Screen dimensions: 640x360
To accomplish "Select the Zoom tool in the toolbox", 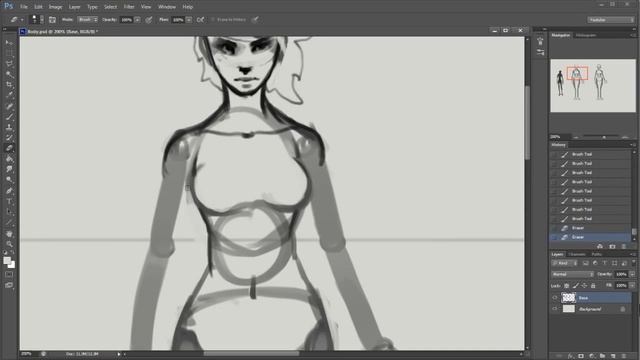I will click(x=9, y=244).
